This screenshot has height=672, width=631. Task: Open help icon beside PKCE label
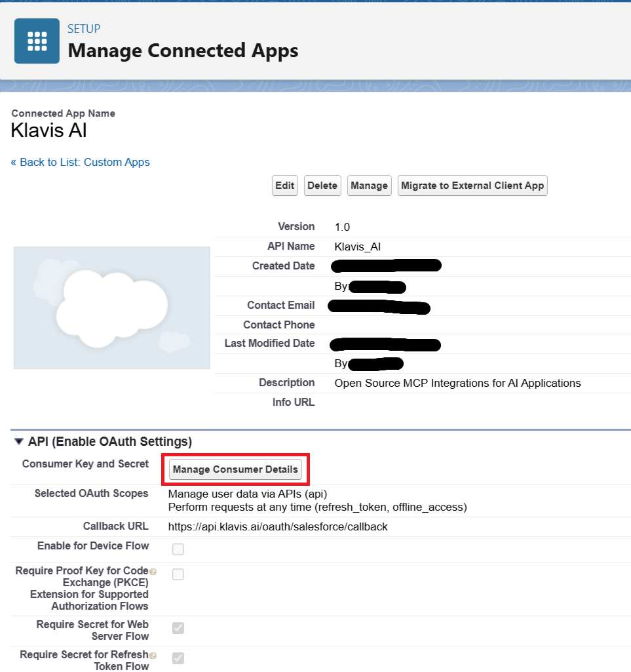[x=153, y=571]
